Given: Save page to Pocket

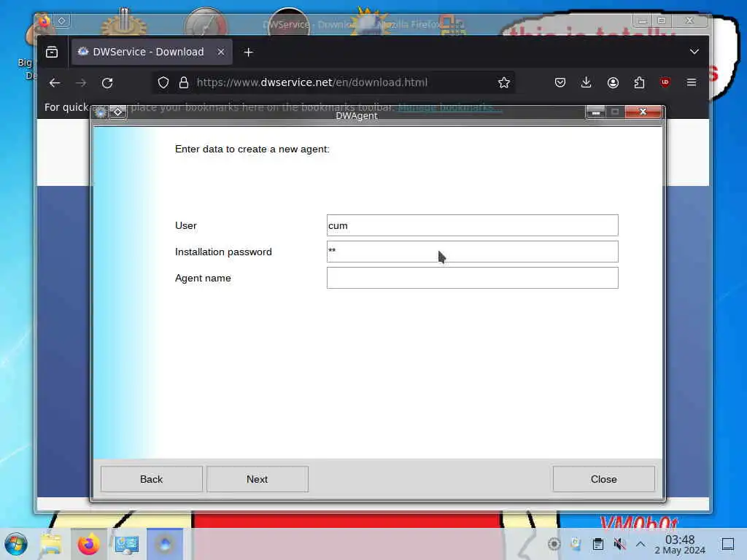Looking at the screenshot, I should 560,83.
